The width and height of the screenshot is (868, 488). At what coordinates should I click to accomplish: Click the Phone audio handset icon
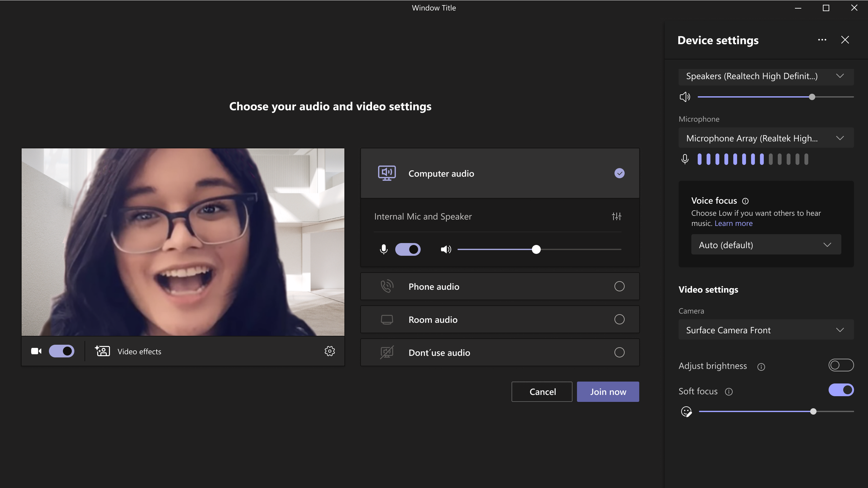pyautogui.click(x=387, y=287)
